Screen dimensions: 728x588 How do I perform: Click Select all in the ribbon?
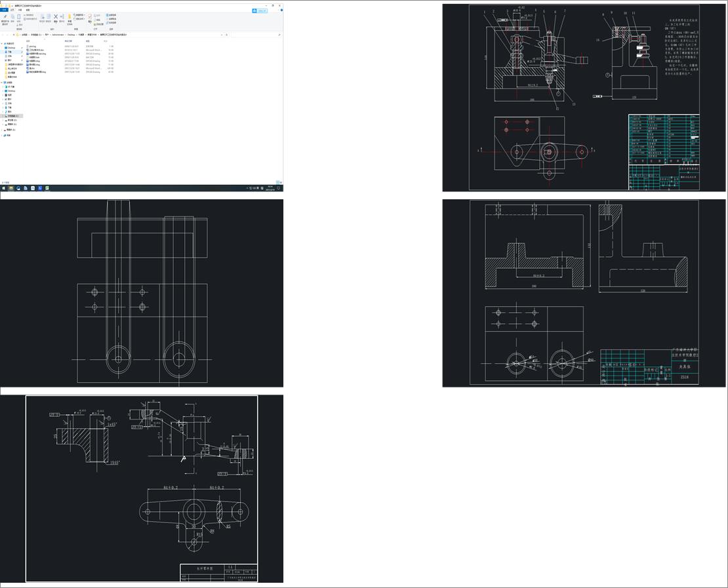tap(111, 15)
